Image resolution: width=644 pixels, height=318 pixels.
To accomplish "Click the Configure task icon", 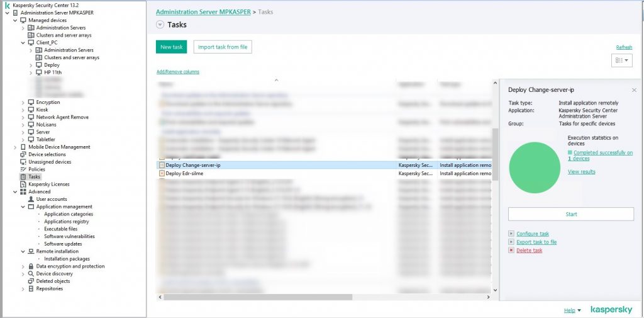I will pyautogui.click(x=511, y=234).
